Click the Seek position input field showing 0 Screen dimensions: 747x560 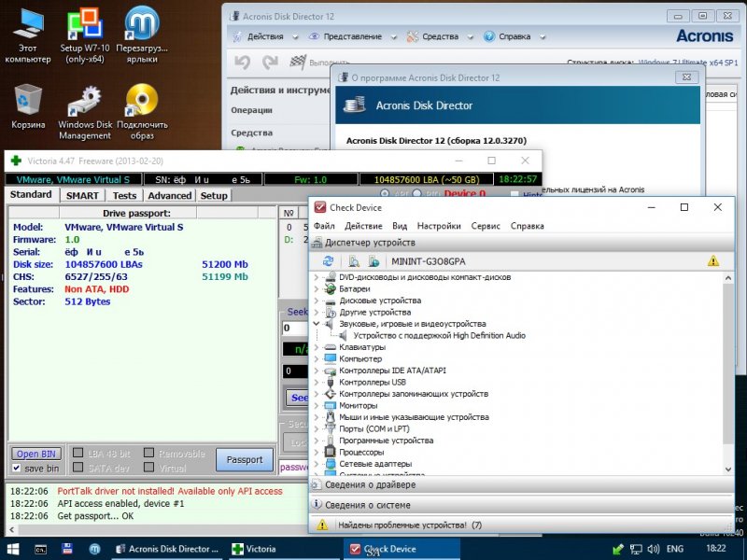(294, 329)
